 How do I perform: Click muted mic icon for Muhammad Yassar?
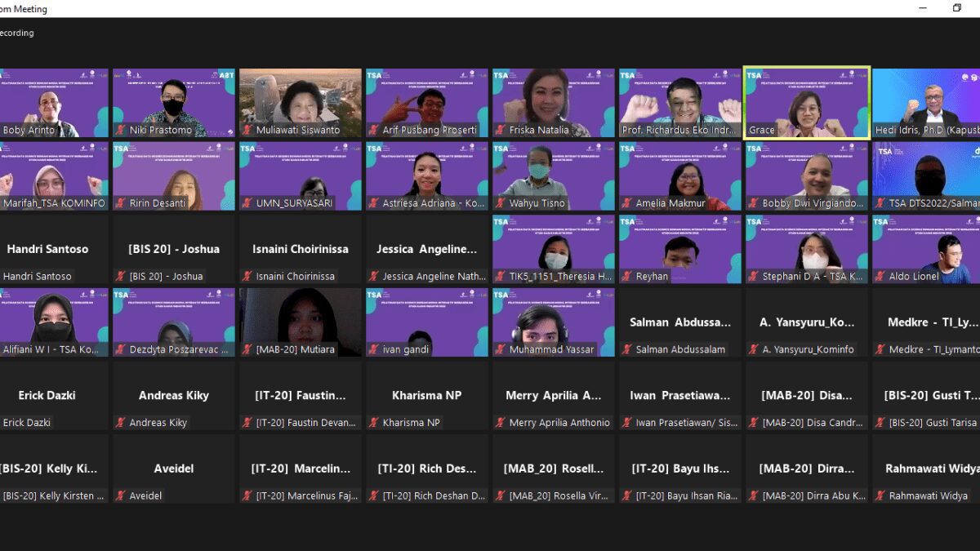pos(501,349)
